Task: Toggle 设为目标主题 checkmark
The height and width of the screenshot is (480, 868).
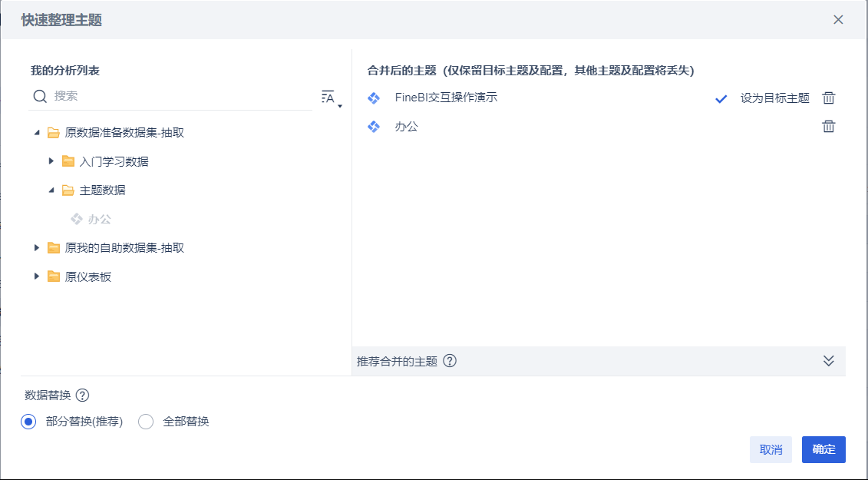Action: tap(721, 98)
